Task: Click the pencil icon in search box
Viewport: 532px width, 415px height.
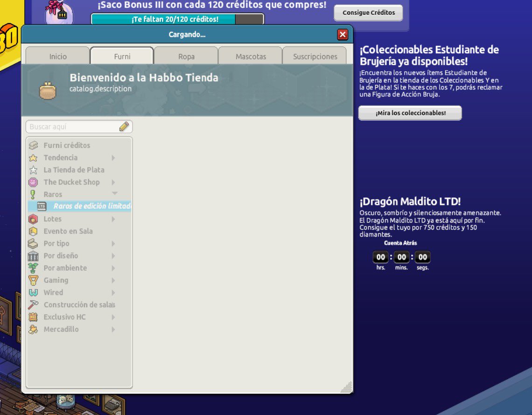Action: click(124, 127)
